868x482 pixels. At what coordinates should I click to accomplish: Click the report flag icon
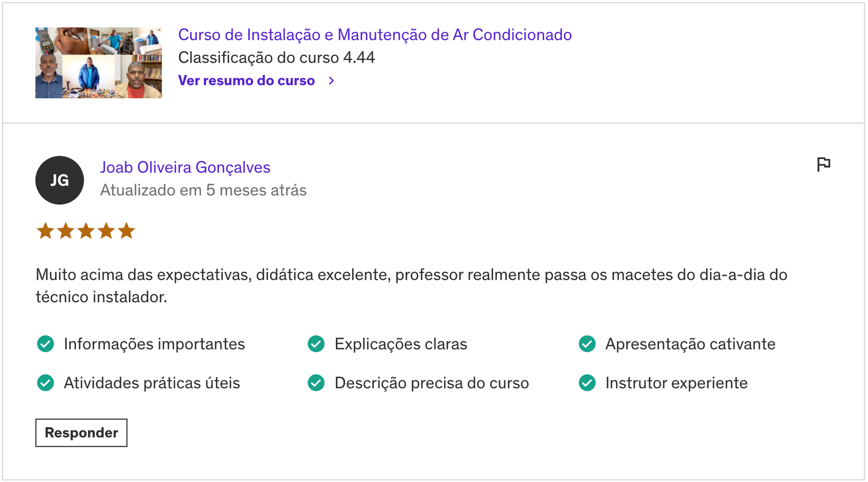pyautogui.click(x=824, y=164)
